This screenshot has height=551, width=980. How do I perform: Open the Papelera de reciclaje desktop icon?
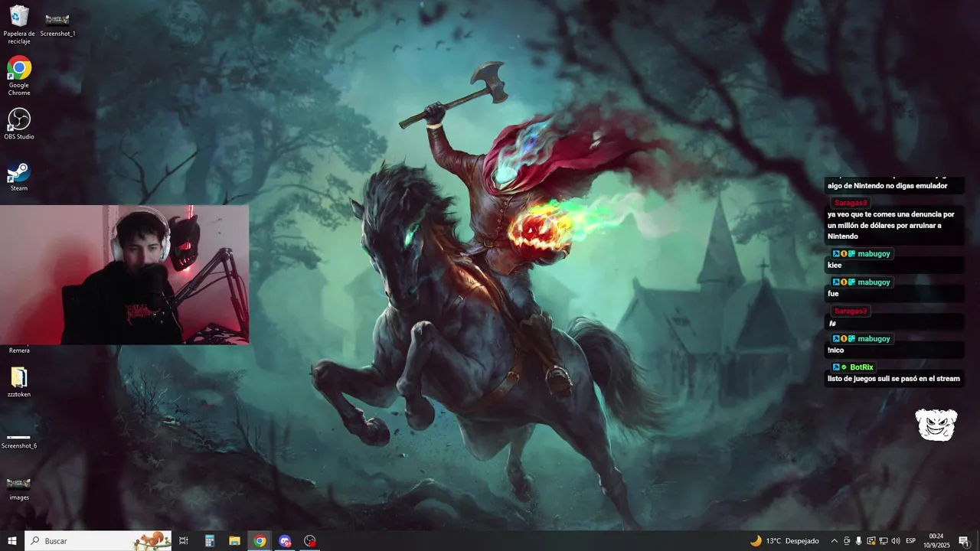19,24
